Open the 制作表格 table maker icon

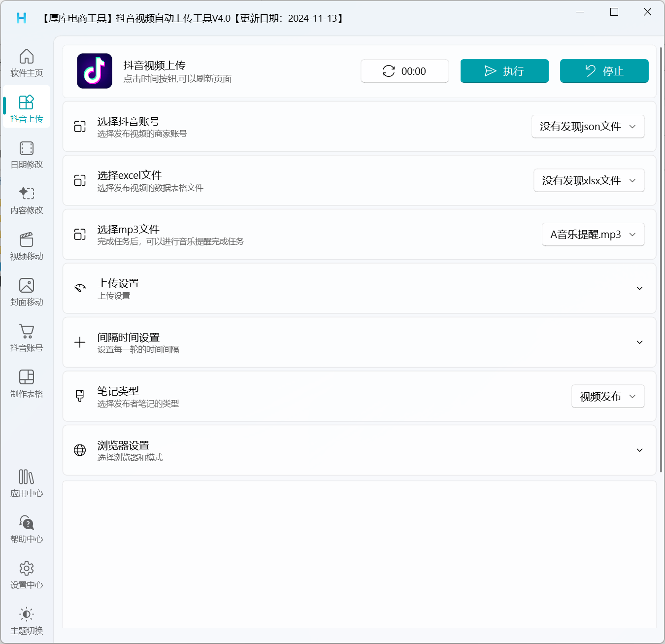[27, 377]
